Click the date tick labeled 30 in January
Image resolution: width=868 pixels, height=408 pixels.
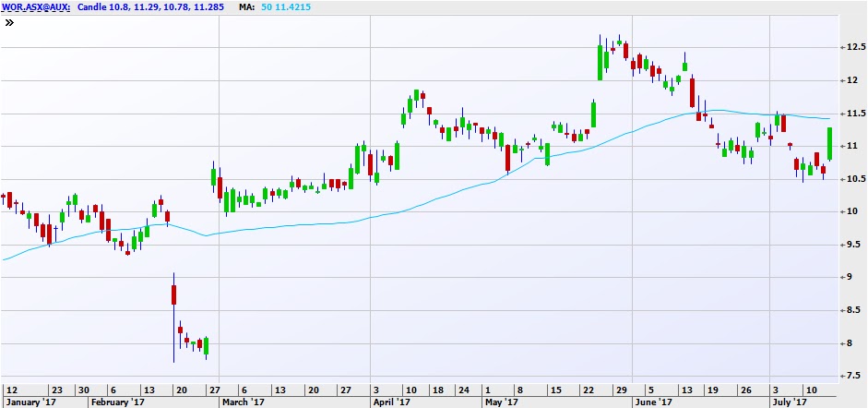pos(83,390)
